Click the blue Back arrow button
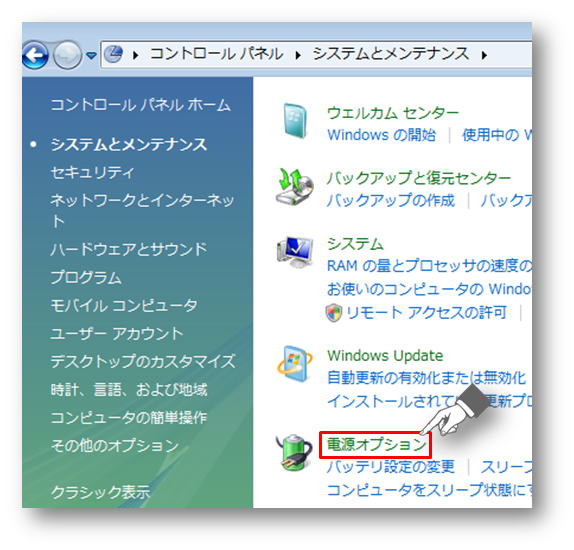The height and width of the screenshot is (550, 574). [35, 55]
